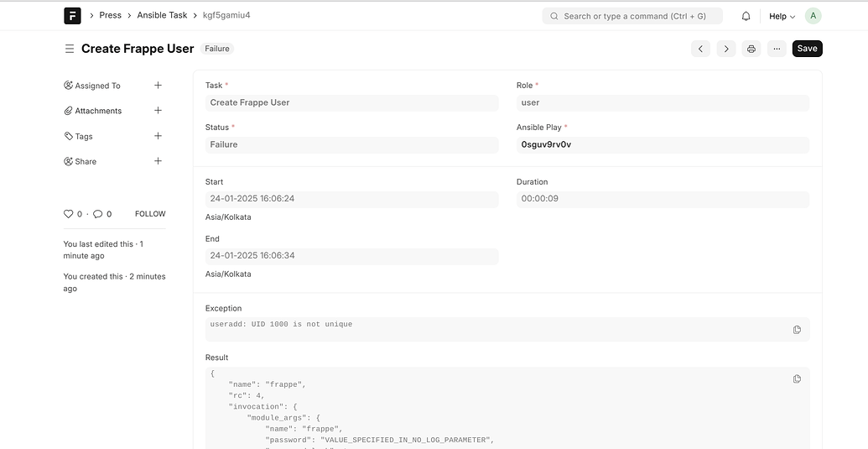
Task: Open the user avatar menu
Action: 813,16
